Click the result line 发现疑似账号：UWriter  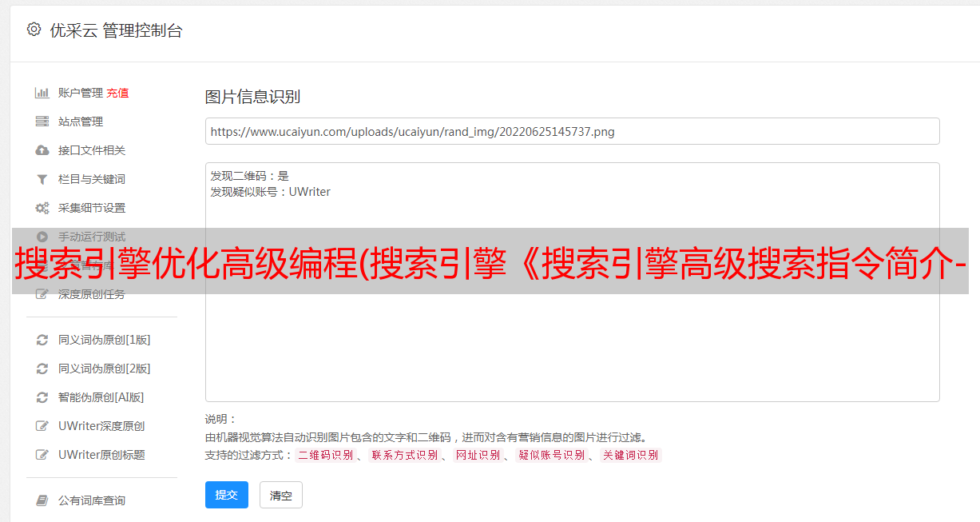pyautogui.click(x=270, y=192)
